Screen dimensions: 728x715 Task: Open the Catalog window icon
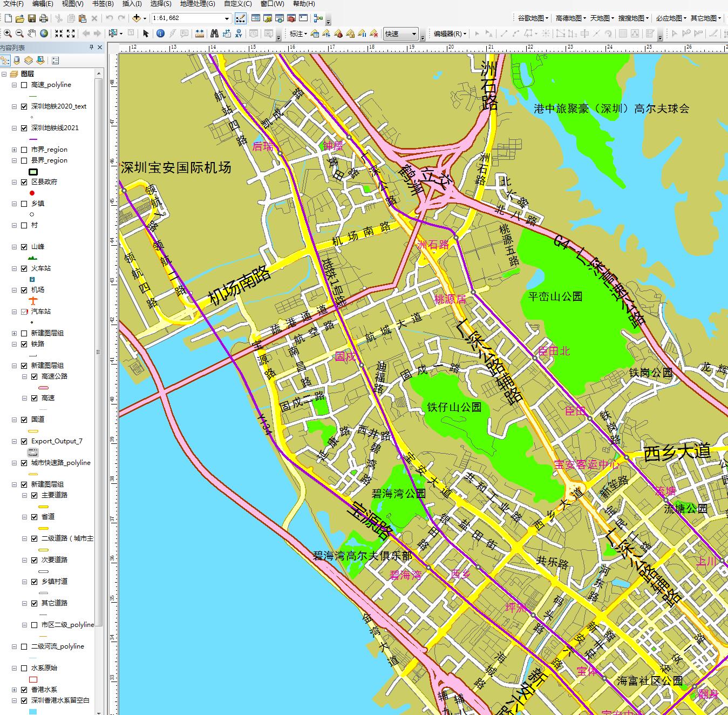(x=268, y=18)
